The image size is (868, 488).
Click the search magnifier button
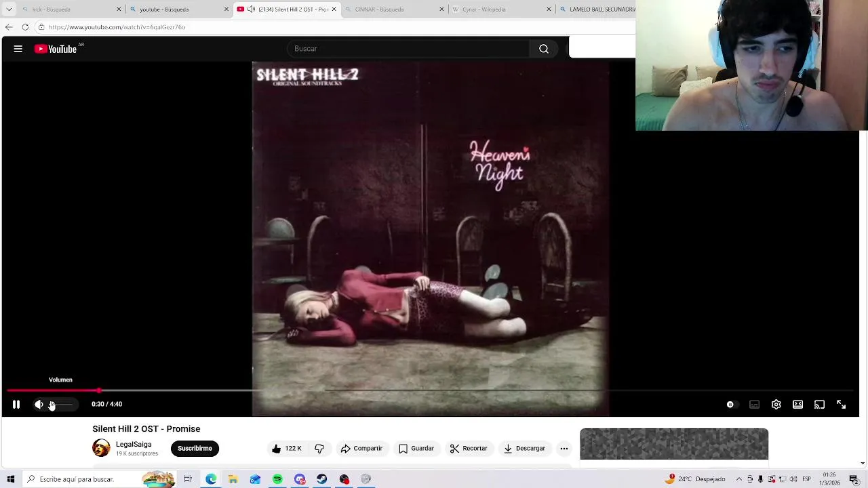[544, 49]
